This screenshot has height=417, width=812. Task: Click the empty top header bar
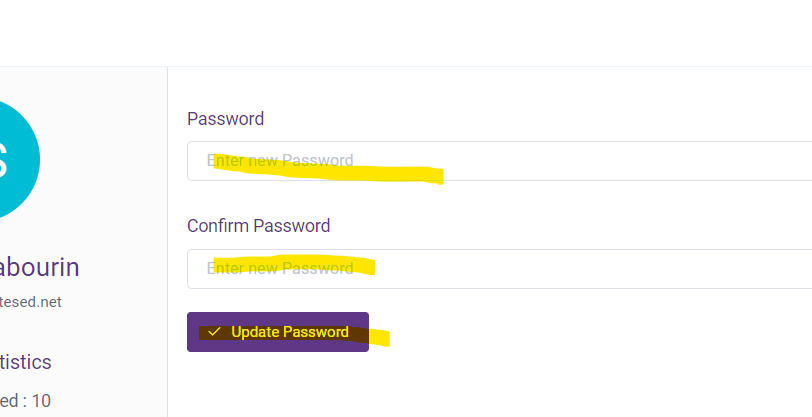[406, 33]
